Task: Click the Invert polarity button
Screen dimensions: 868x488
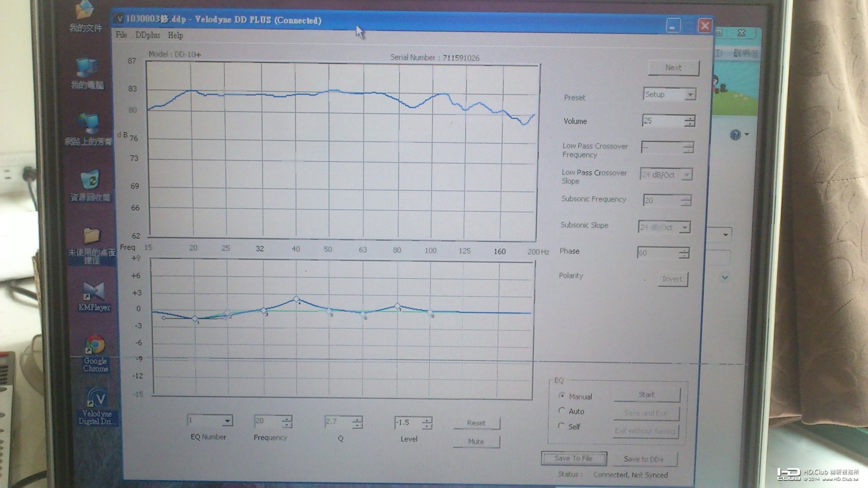Action: tap(672, 279)
